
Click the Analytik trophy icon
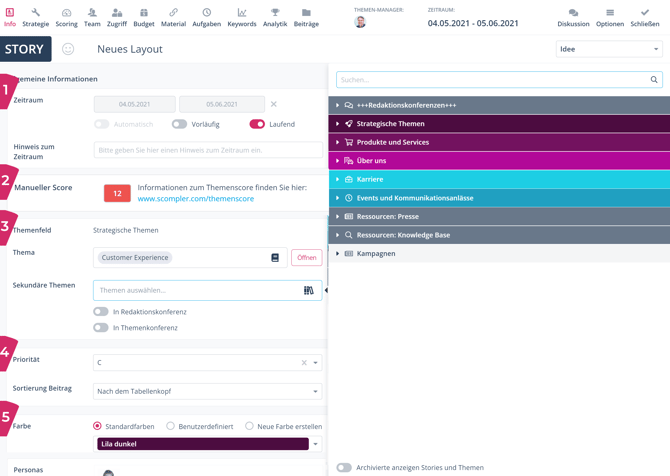(275, 13)
